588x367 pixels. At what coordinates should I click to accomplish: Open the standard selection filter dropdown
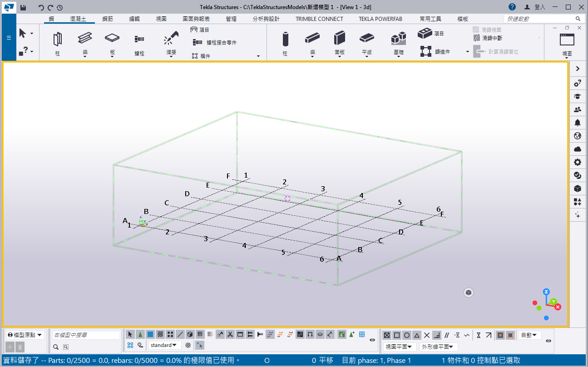tap(164, 345)
